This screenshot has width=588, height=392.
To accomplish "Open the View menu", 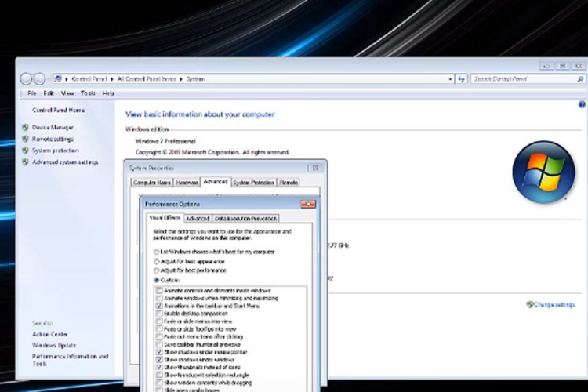I will tap(67, 93).
